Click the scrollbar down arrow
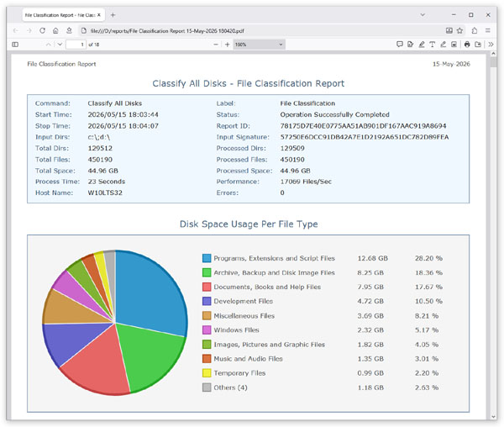Screen dimensions: 504x427 pyautogui.click(x=493, y=416)
